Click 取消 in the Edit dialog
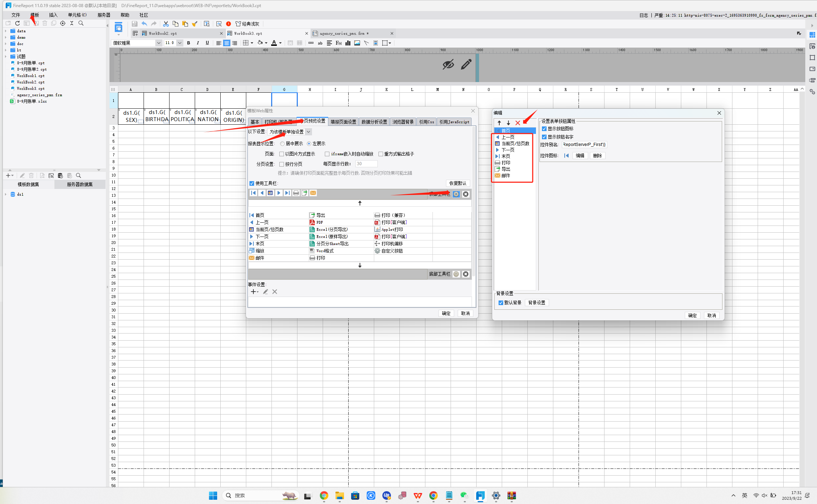The height and width of the screenshot is (504, 817). pyautogui.click(x=711, y=315)
